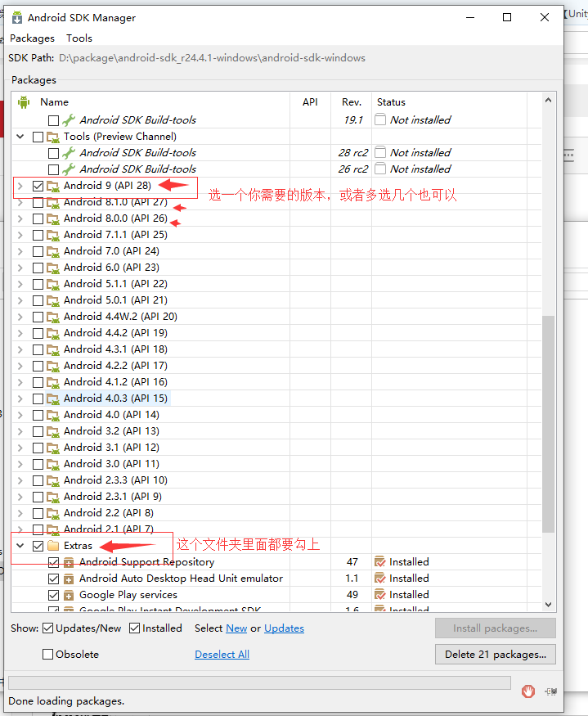Click the Delete 21 packages button
This screenshot has height=716, width=588.
pos(496,655)
